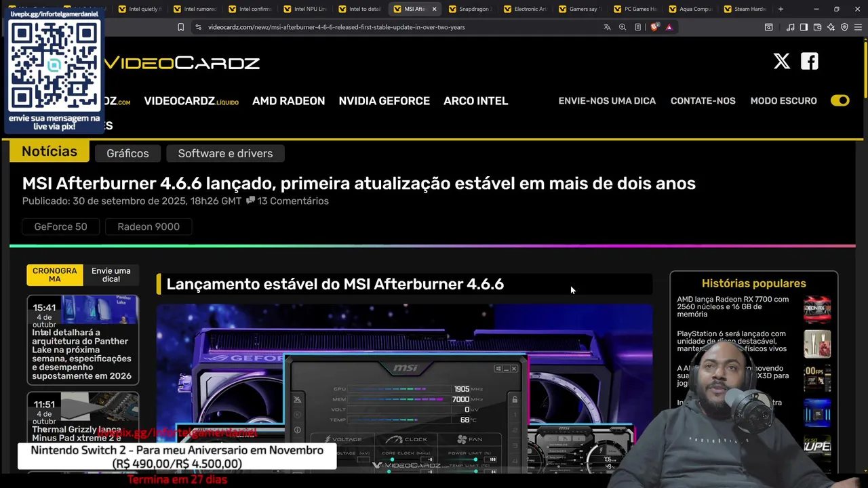Switch to the 'Intel to detail' tab
Viewport: 868px width, 488px height.
(359, 9)
